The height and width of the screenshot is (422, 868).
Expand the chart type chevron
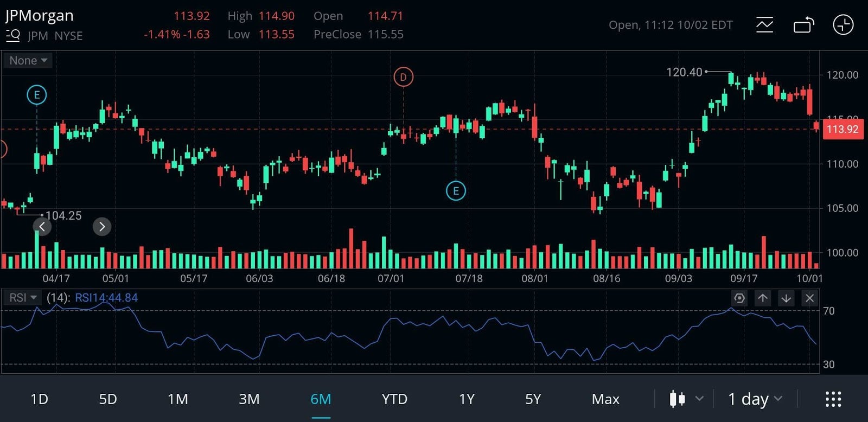pyautogui.click(x=699, y=399)
